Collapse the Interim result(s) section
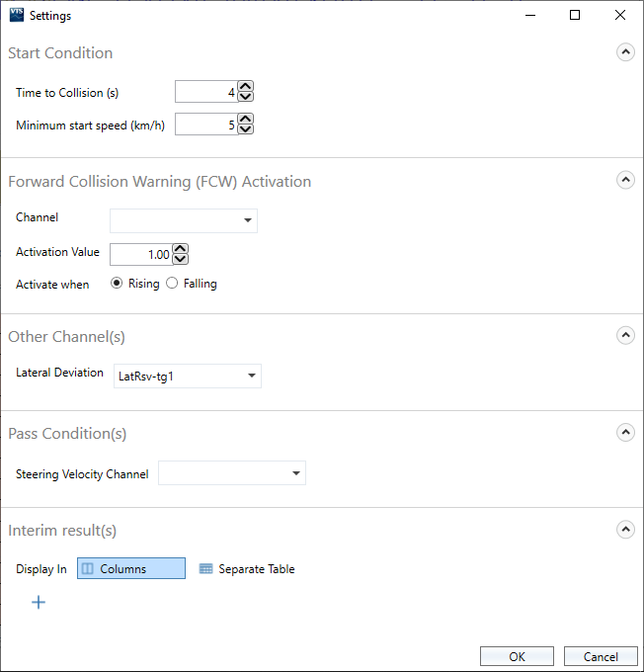Image resolution: width=644 pixels, height=672 pixels. [x=625, y=530]
